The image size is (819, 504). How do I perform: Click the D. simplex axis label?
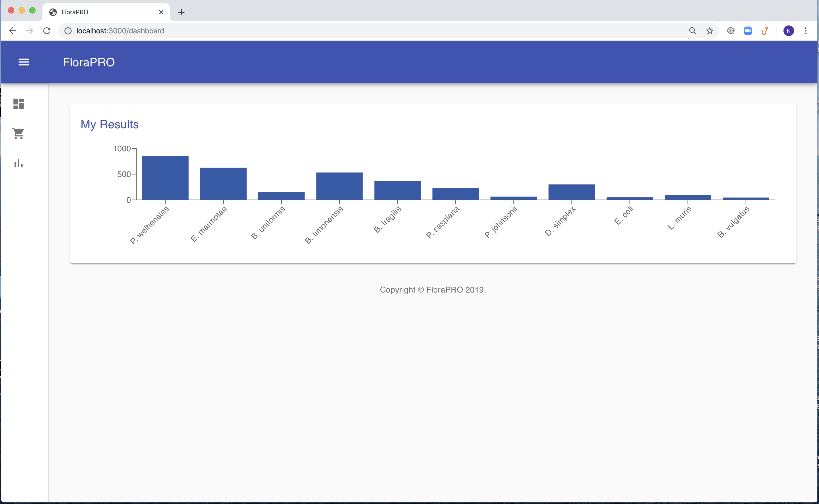tap(560, 221)
